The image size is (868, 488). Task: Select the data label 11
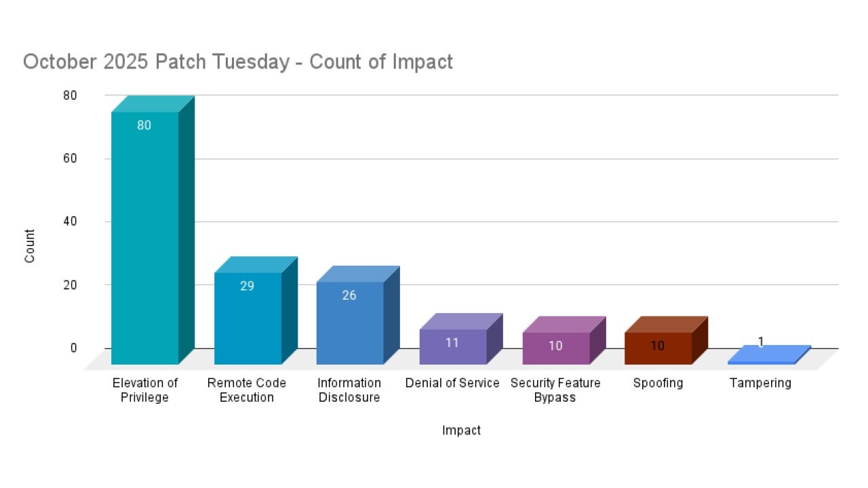[x=452, y=342]
